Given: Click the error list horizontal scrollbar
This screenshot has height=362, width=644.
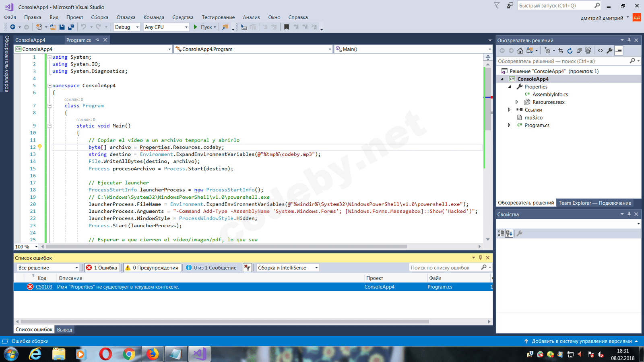Looking at the screenshot, I should (225, 321).
